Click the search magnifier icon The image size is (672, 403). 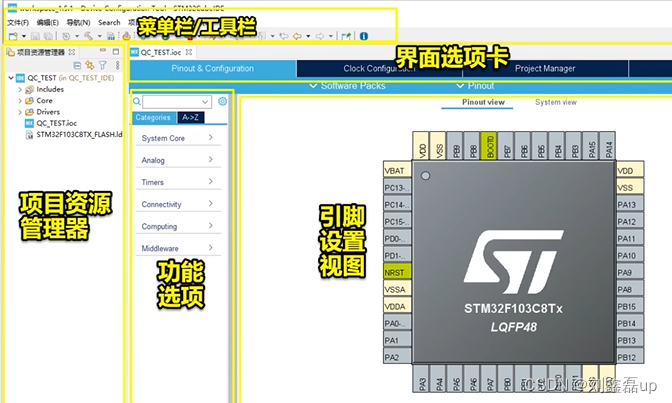pos(137,102)
